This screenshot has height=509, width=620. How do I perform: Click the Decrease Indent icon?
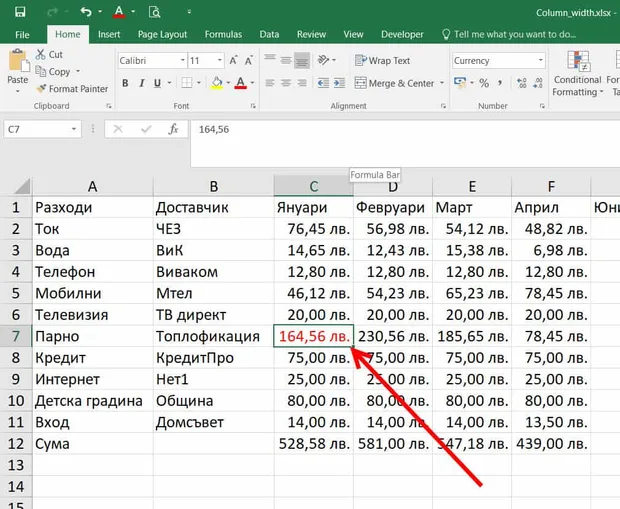(x=323, y=83)
